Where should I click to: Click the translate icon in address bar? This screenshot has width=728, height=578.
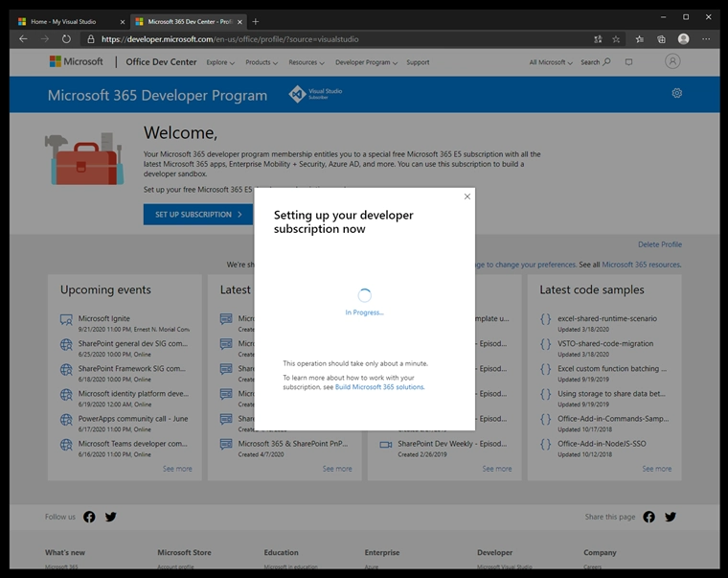(598, 39)
